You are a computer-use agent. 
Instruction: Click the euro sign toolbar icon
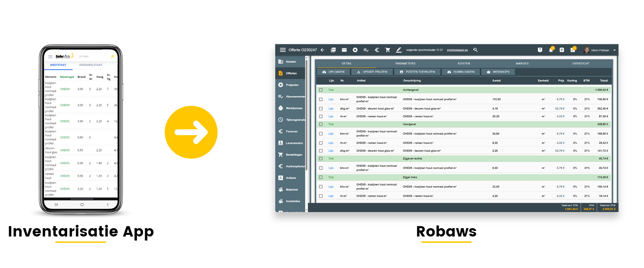377,50
